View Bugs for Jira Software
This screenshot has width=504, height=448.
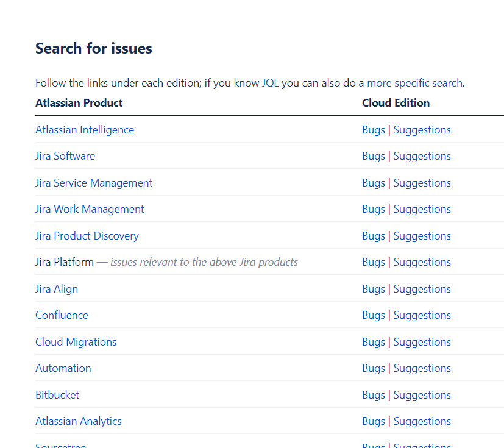pos(374,156)
